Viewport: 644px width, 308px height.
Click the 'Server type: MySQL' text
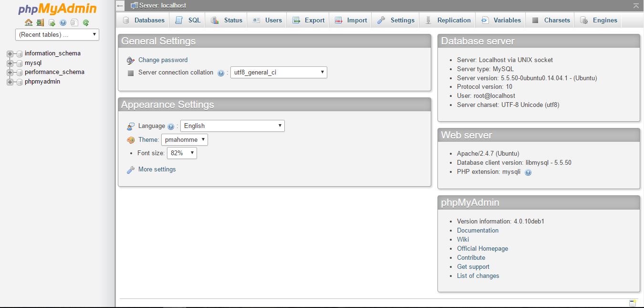[x=485, y=69]
